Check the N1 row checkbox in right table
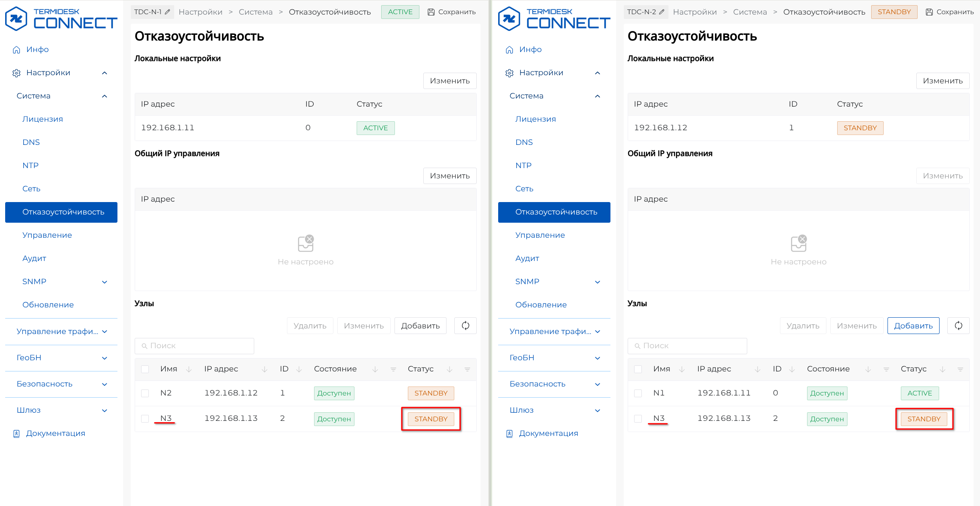 click(x=638, y=393)
